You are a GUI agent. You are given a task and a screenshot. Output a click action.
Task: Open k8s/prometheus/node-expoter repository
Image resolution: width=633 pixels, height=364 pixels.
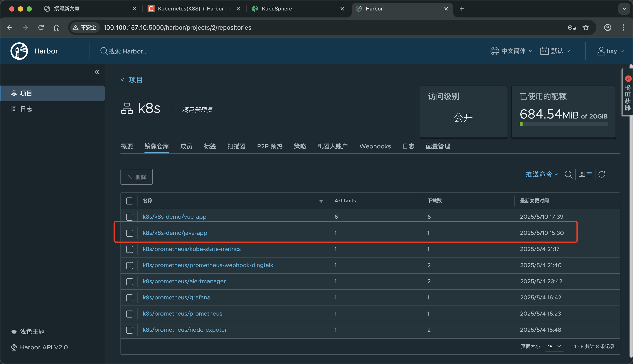185,330
